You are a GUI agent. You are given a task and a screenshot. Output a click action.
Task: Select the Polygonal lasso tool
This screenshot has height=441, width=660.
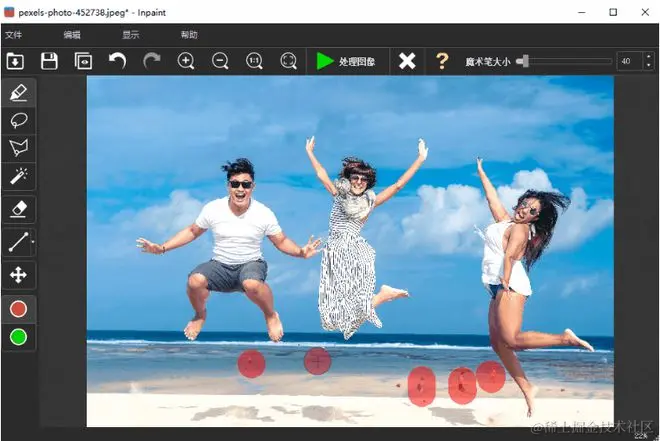coord(17,149)
